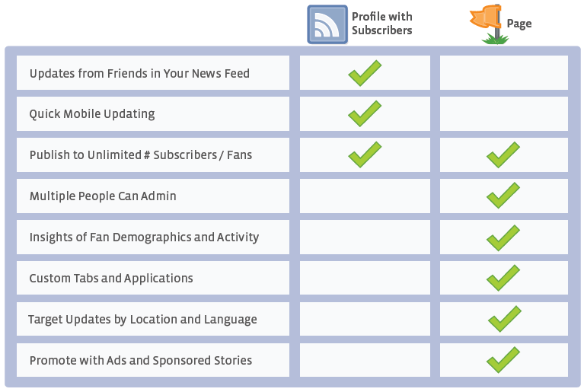The height and width of the screenshot is (392, 584).
Task: Click Page checkmark for Insights of Fan Demographics
Action: point(503,237)
